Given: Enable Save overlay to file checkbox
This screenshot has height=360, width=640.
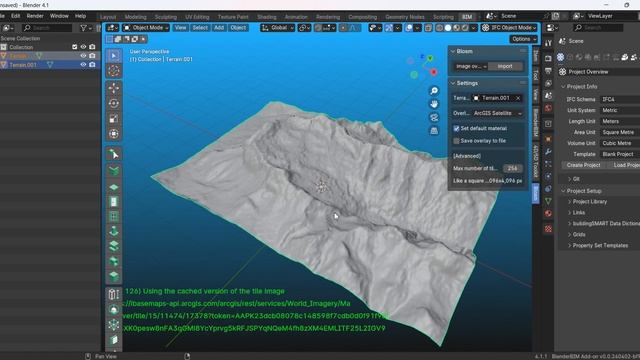Looking at the screenshot, I should pos(456,141).
